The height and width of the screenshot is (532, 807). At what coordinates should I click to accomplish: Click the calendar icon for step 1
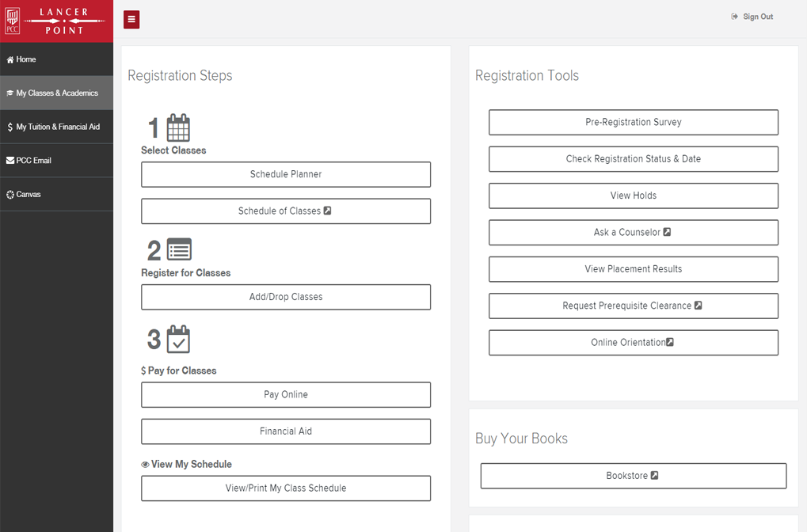pyautogui.click(x=179, y=127)
